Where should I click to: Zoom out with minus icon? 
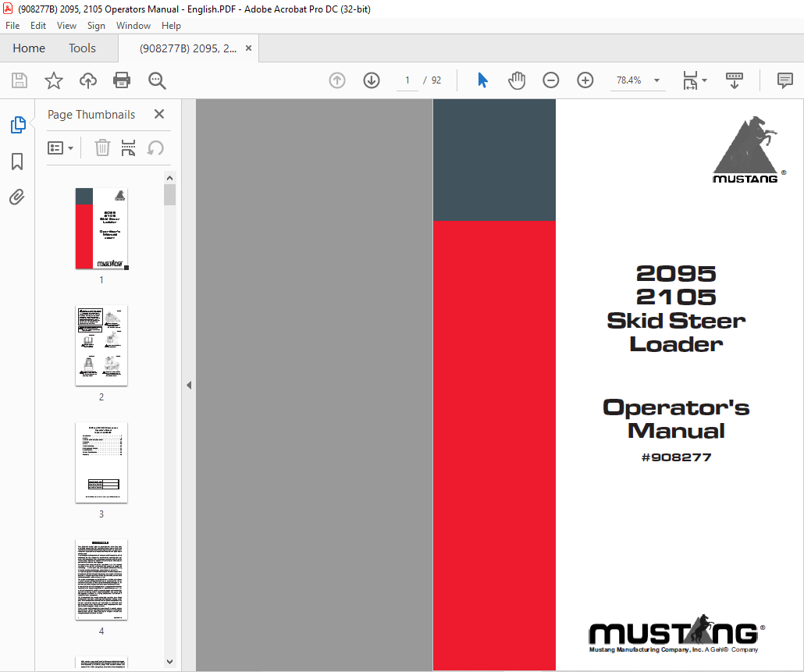[550, 80]
